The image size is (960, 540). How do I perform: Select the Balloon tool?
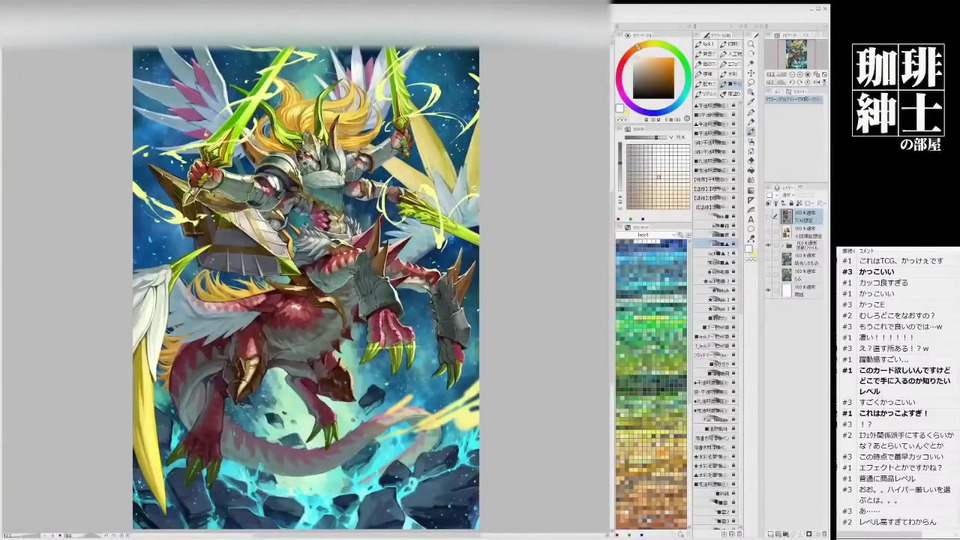(x=751, y=229)
